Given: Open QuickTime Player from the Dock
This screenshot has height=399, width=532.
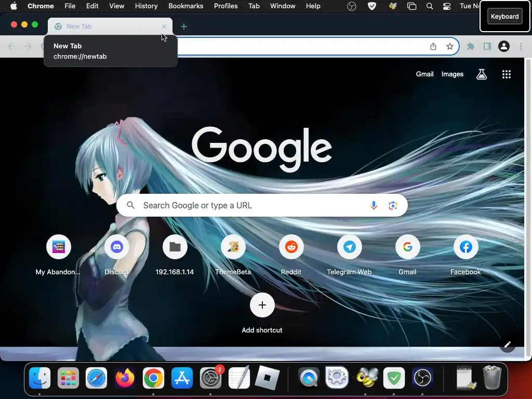Looking at the screenshot, I should coord(309,378).
